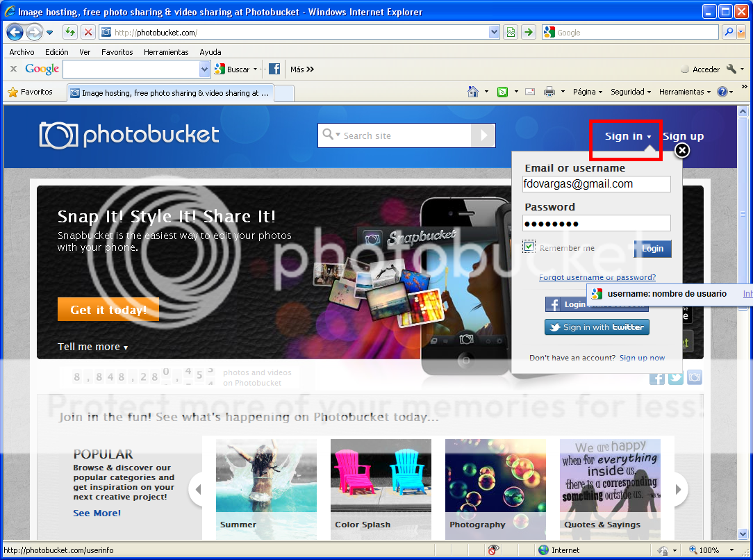
Task: Click the Stop loading X icon
Action: 88,33
